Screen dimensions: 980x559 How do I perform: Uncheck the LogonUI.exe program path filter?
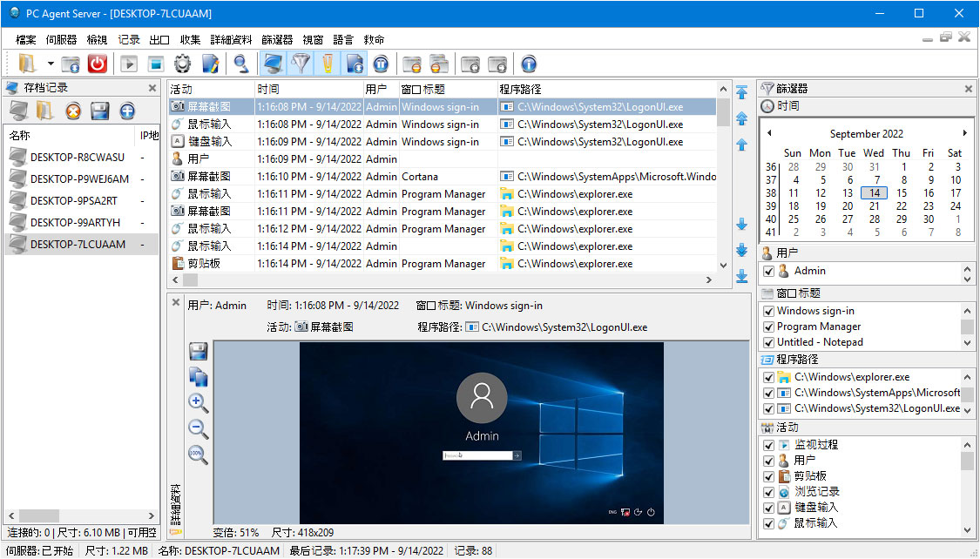click(x=768, y=409)
